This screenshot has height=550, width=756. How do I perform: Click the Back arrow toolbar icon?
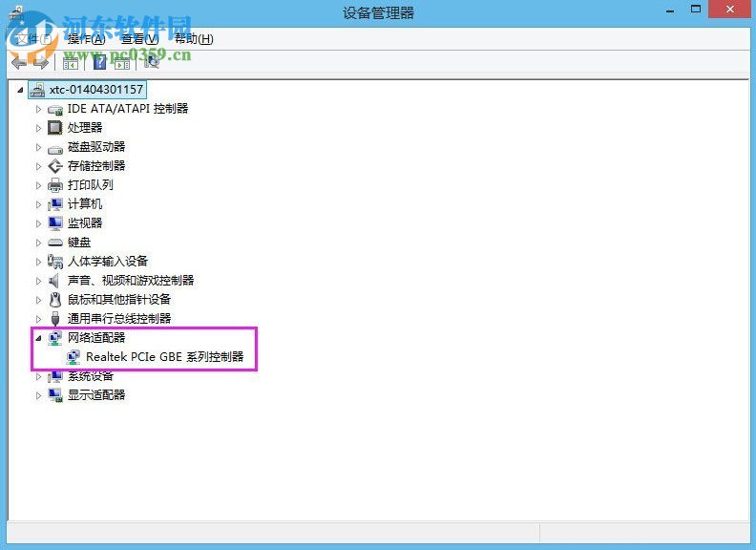coord(19,62)
